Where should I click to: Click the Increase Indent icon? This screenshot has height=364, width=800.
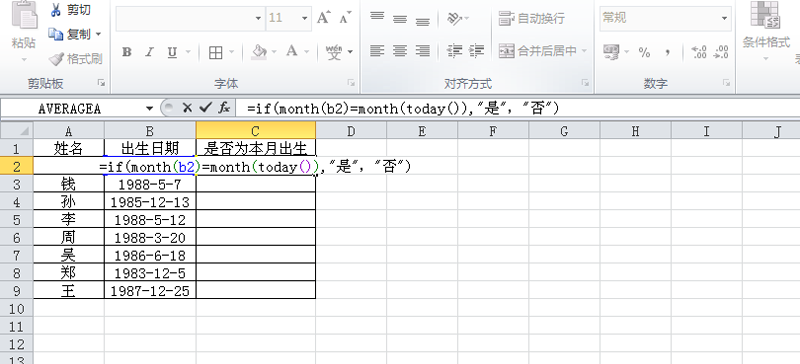[477, 51]
